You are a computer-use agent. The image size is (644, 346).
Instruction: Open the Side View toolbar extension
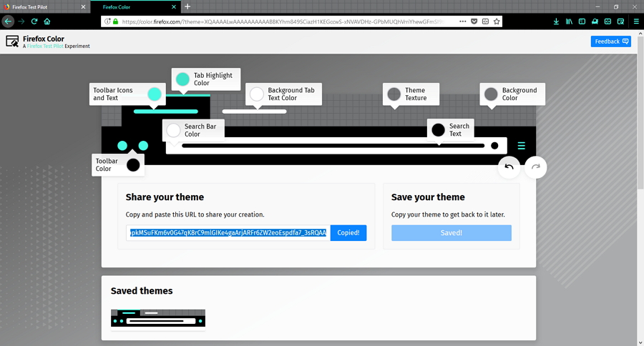608,21
